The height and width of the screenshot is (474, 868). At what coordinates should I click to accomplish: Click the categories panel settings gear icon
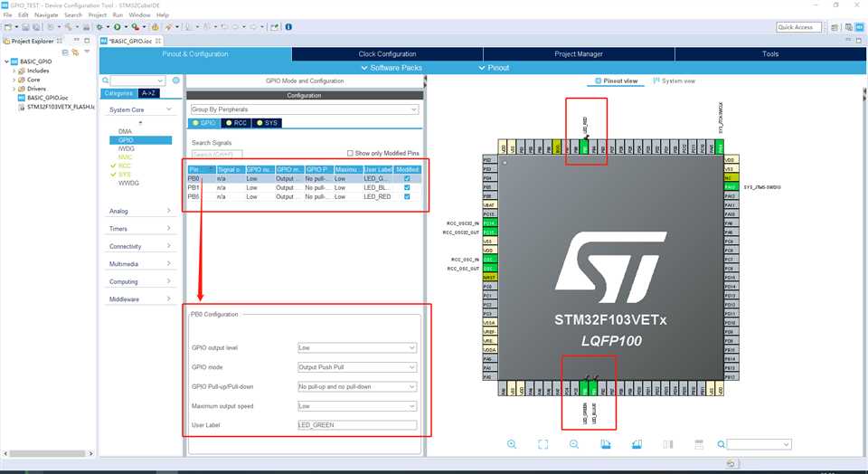[176, 81]
